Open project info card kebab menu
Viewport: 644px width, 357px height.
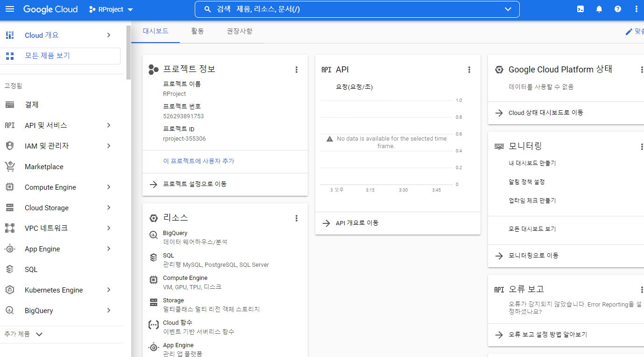(x=296, y=70)
